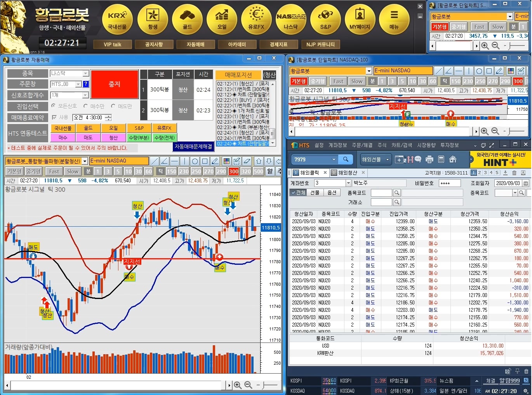Click the 자동매매문제해결 button
This screenshot has height=395, width=532.
pos(193,147)
